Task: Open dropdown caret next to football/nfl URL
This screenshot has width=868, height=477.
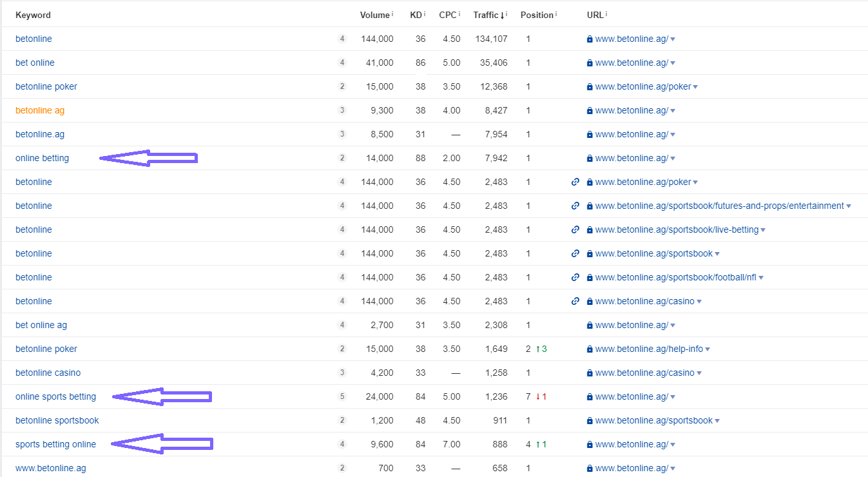Action: pyautogui.click(x=761, y=278)
